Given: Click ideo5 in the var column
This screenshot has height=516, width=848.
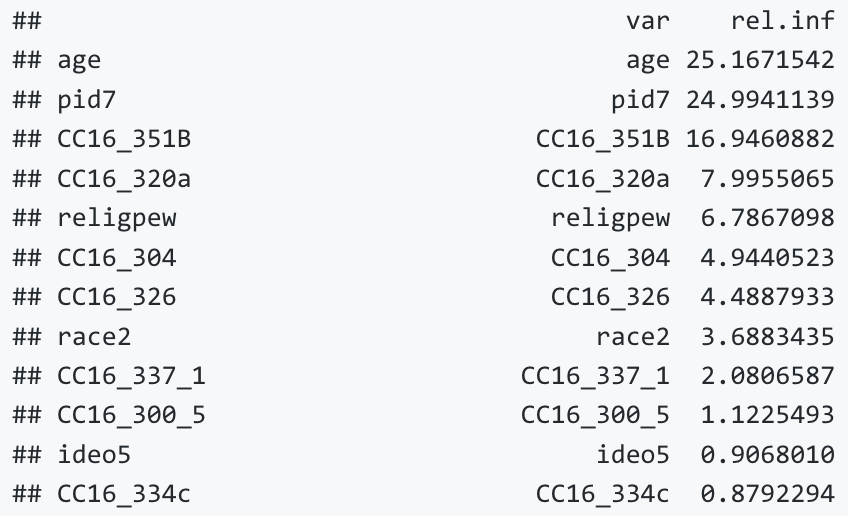Looking at the screenshot, I should tap(633, 454).
